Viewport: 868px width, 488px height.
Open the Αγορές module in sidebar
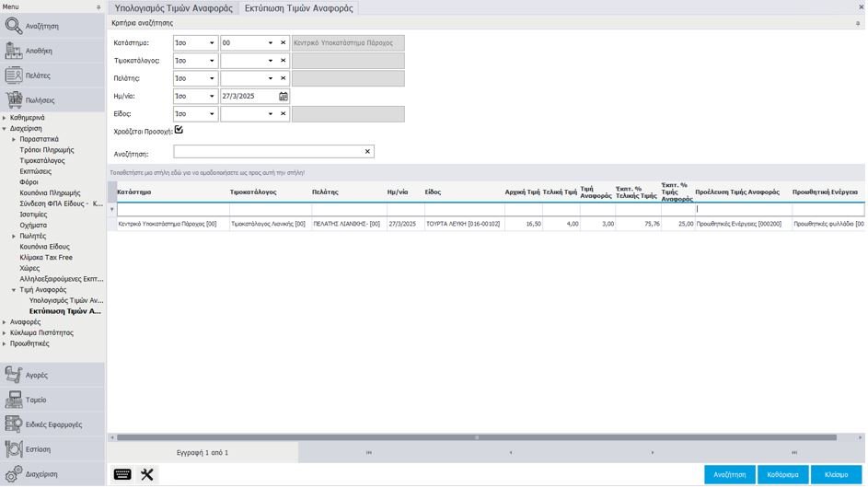(x=37, y=375)
